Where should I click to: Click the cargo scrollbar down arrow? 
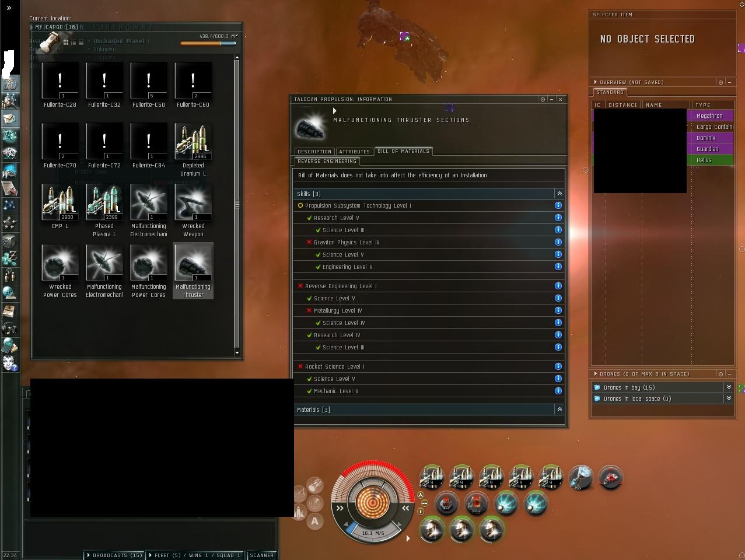tap(237, 352)
